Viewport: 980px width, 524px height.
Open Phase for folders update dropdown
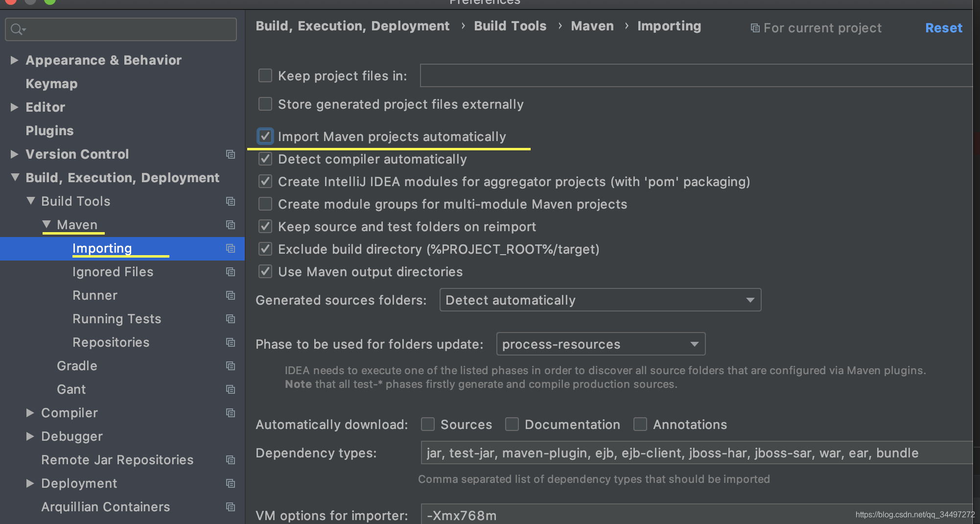pos(601,344)
